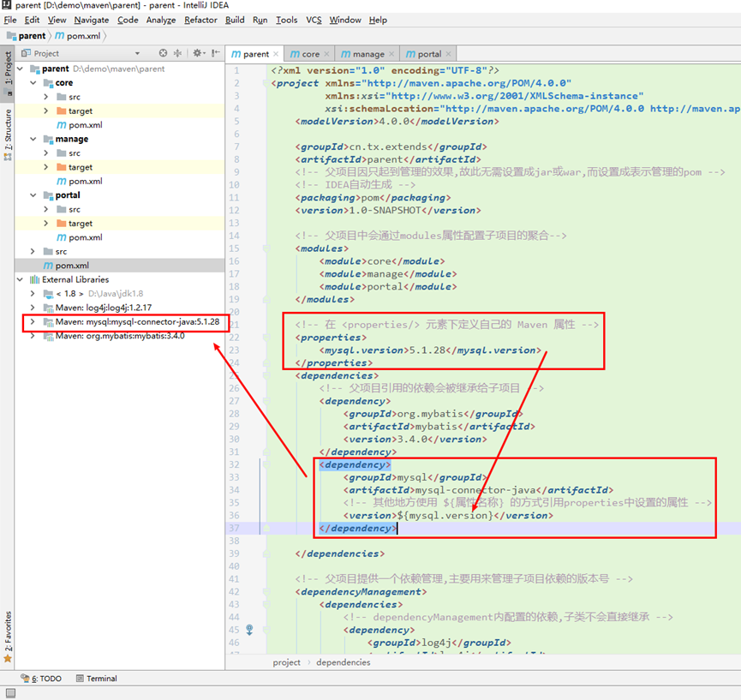Expand the target folder under core
Viewport: 741px width, 700px height.
(x=46, y=111)
